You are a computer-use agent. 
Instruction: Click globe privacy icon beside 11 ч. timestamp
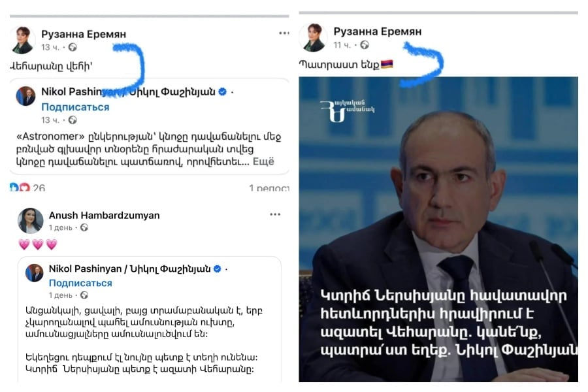(365, 45)
